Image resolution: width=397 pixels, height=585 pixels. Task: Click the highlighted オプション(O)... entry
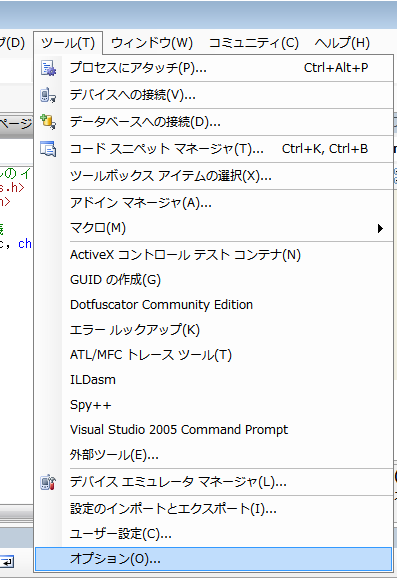tap(214, 559)
